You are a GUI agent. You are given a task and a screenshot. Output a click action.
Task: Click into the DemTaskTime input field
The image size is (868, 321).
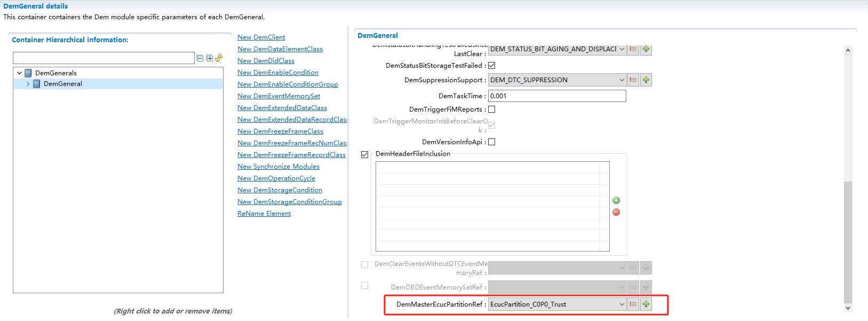pyautogui.click(x=556, y=96)
